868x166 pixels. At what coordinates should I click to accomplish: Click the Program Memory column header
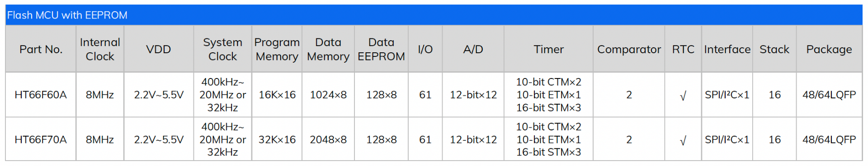277,49
